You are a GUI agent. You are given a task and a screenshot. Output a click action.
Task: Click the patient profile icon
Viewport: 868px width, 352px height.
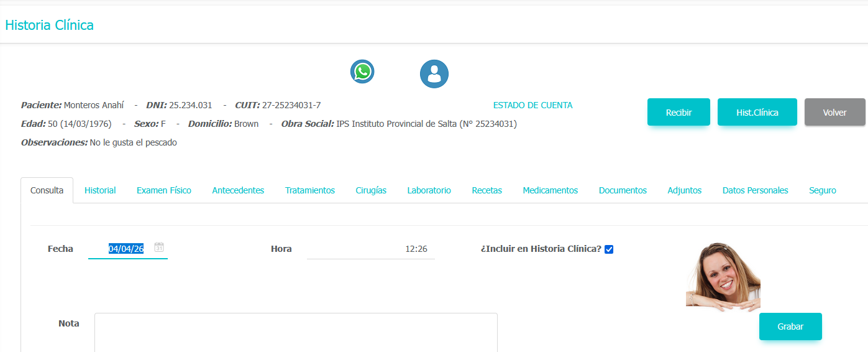(x=434, y=74)
